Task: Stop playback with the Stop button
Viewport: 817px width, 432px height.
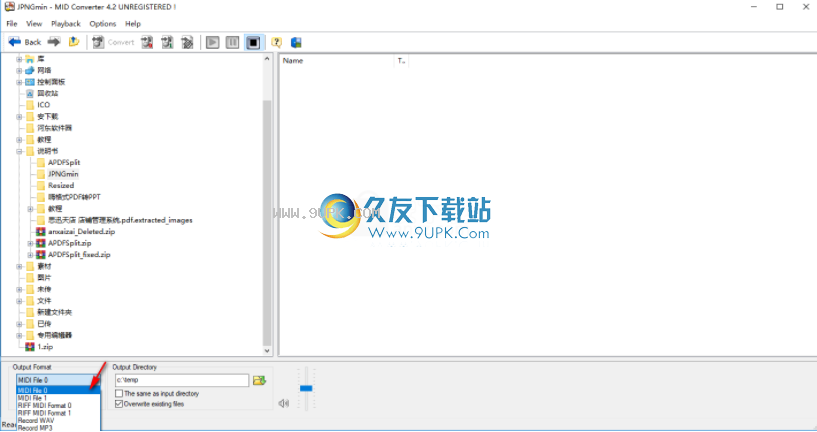Action: click(x=253, y=42)
